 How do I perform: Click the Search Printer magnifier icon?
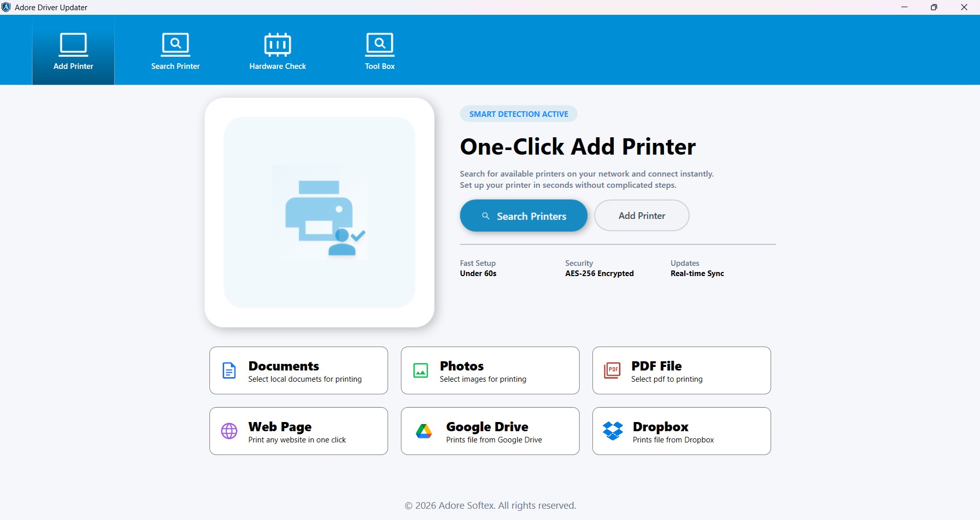pyautogui.click(x=176, y=44)
